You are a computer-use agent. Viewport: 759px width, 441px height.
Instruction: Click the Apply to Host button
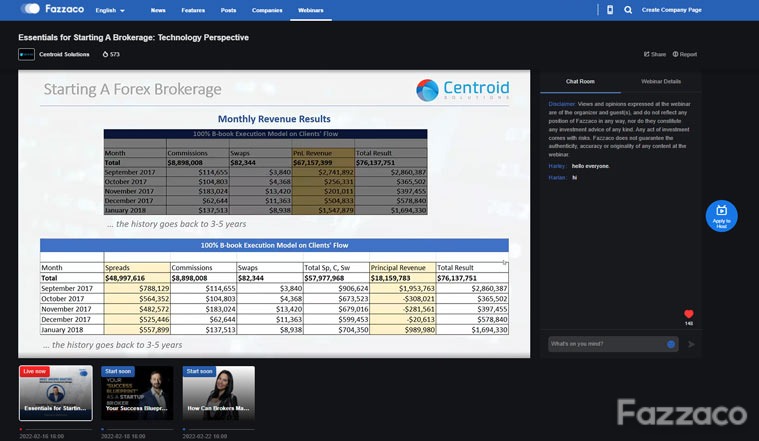point(721,216)
